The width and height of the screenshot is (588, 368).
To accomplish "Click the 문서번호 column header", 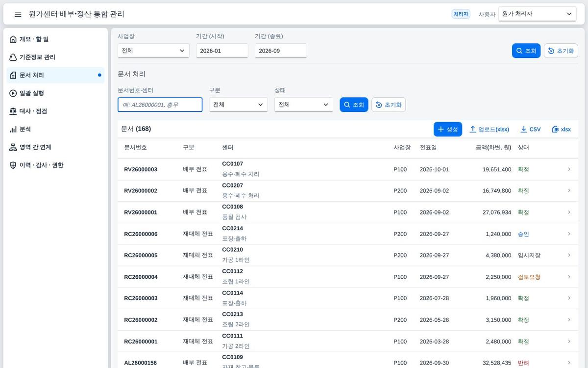I will pos(135,148).
